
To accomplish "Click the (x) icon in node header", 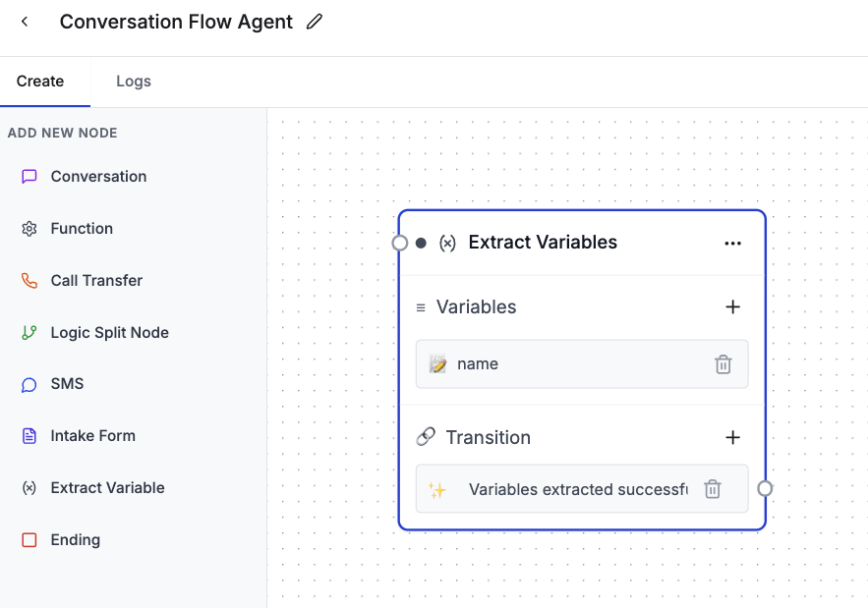I will click(x=447, y=243).
